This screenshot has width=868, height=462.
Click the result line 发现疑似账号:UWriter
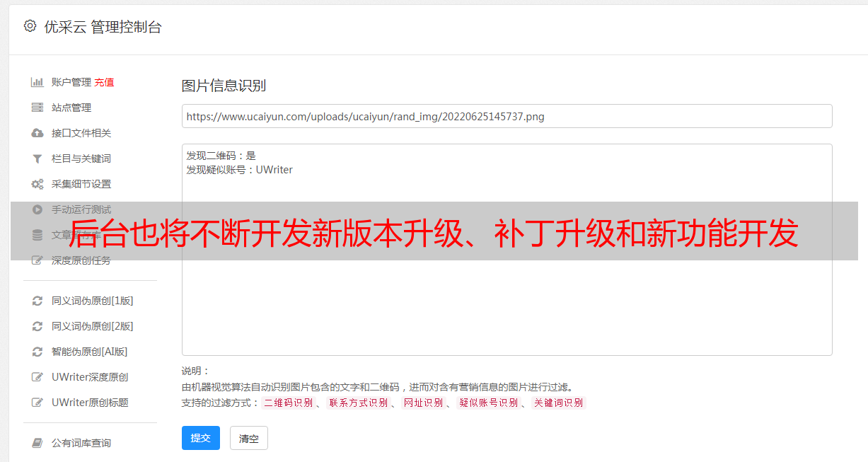[239, 170]
